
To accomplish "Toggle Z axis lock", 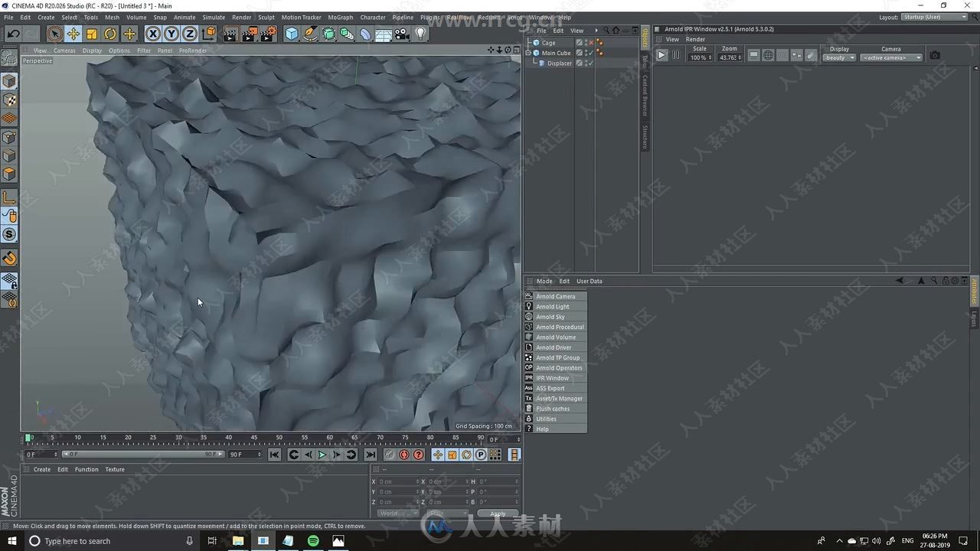I will coord(190,34).
